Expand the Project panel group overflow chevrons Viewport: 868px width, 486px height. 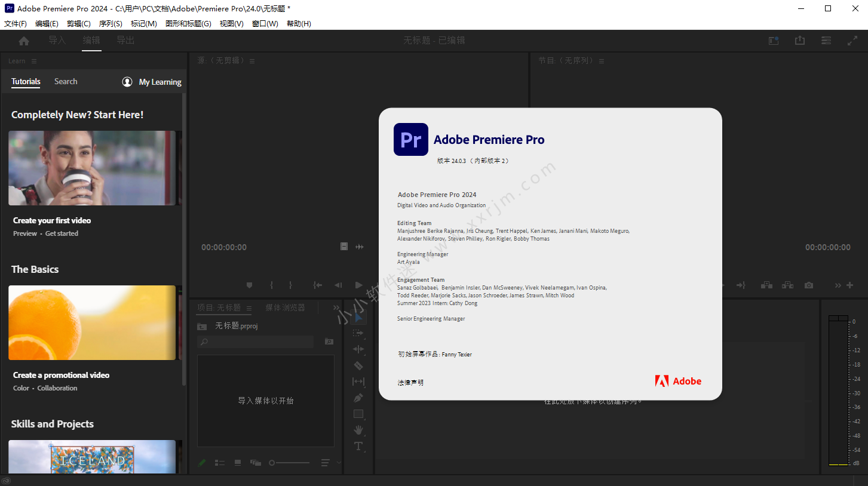[336, 308]
